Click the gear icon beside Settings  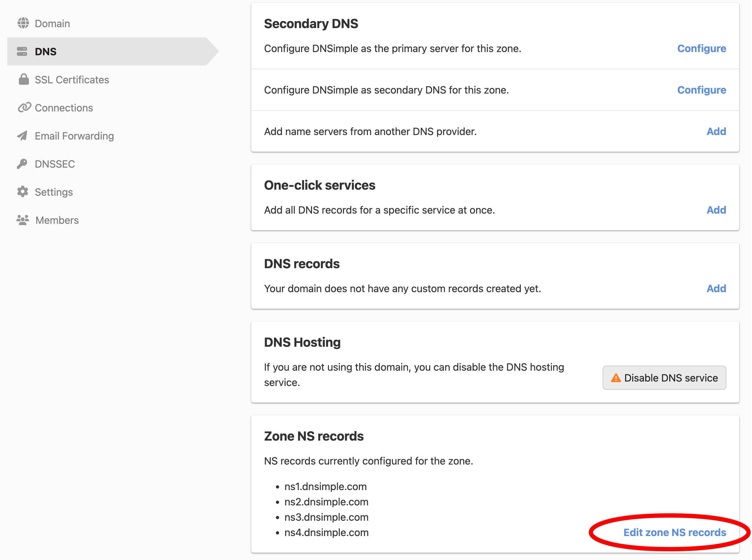[x=23, y=192]
